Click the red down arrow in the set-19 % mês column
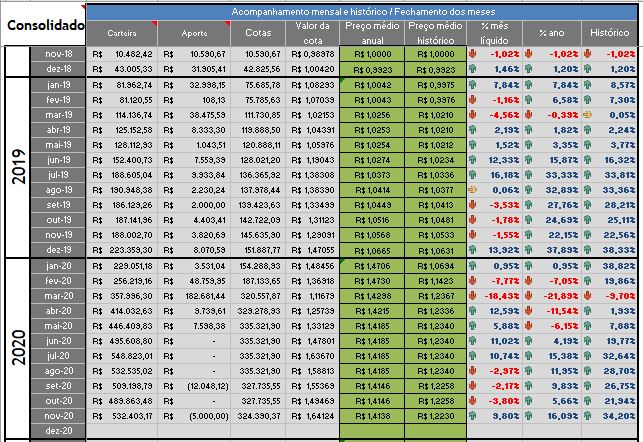This screenshot has height=442, width=643. pos(472,205)
